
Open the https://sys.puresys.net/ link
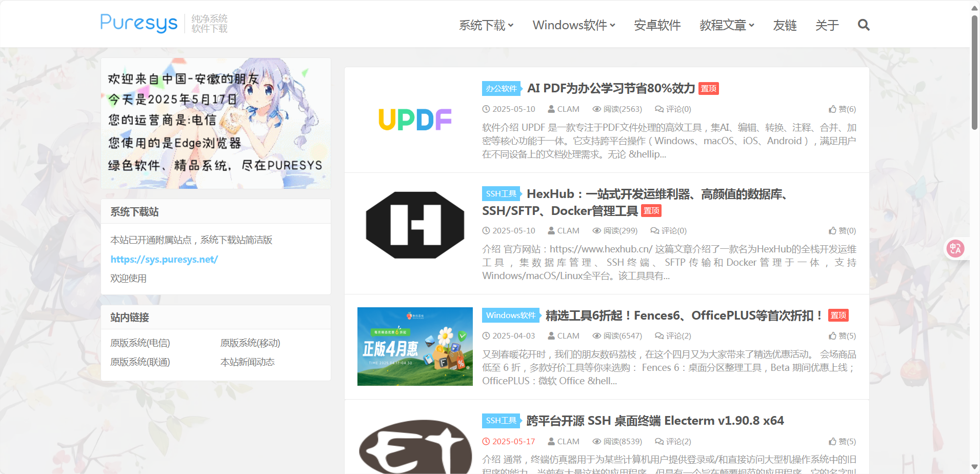pos(164,259)
